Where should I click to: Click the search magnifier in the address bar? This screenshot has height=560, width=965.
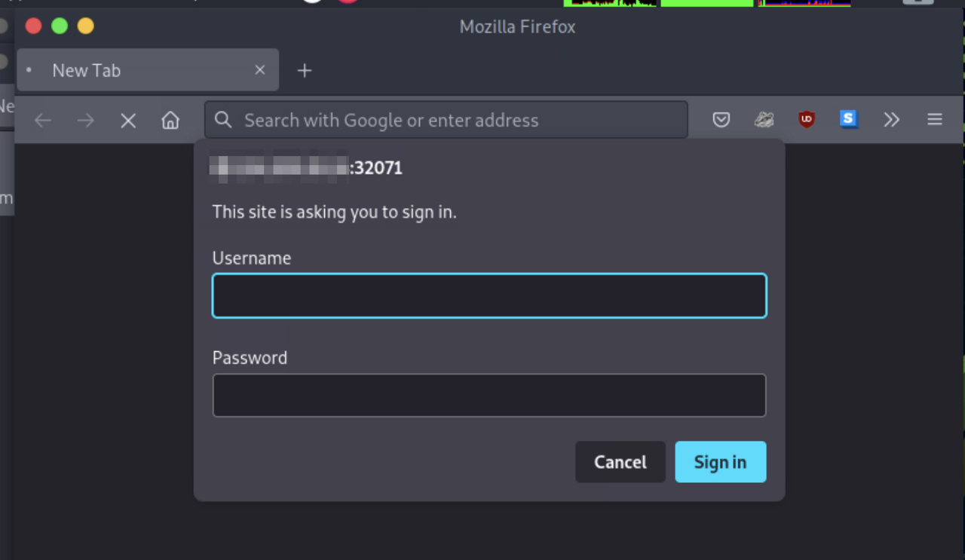[222, 120]
